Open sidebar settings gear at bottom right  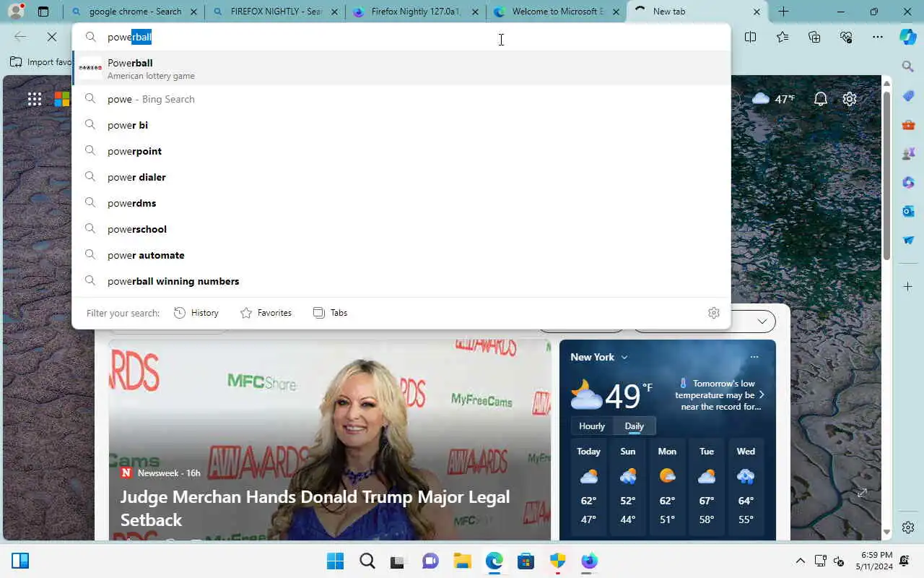[908, 527]
